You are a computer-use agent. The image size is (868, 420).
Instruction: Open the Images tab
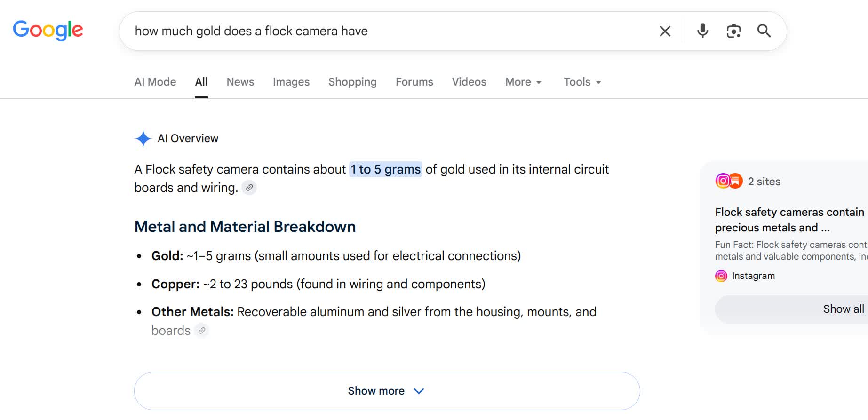(x=291, y=82)
